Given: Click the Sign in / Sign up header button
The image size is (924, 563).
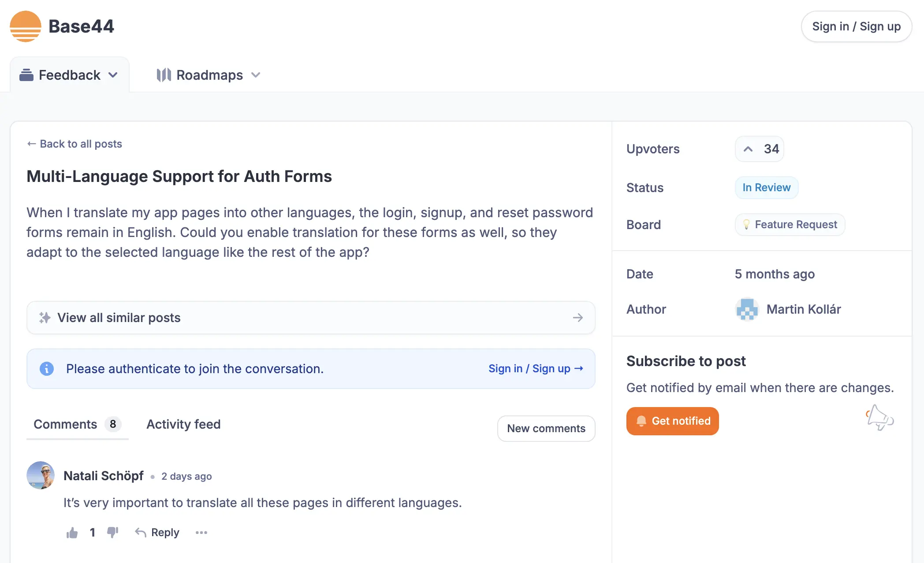Looking at the screenshot, I should (856, 26).
